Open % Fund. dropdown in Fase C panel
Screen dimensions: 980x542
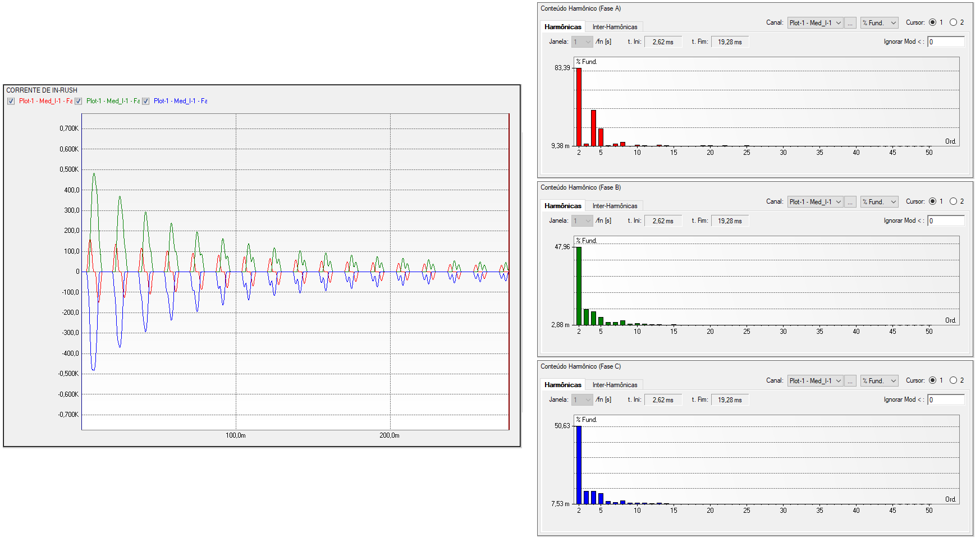point(879,381)
